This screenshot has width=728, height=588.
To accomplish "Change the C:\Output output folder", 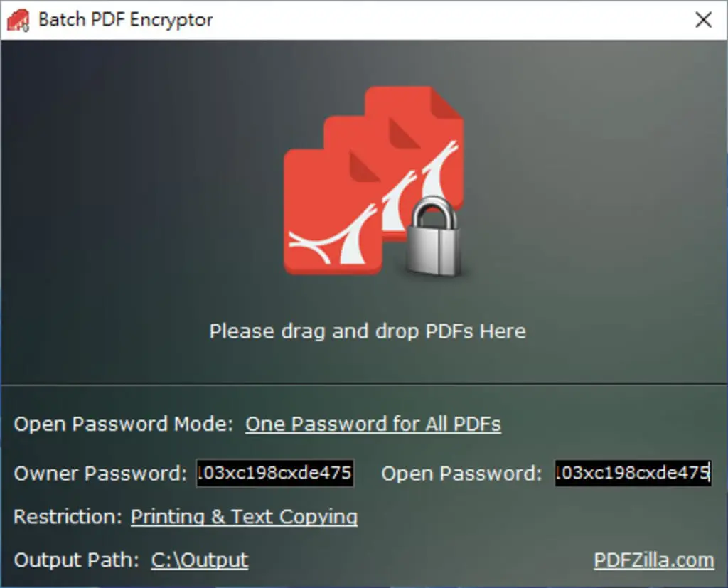I will point(200,560).
